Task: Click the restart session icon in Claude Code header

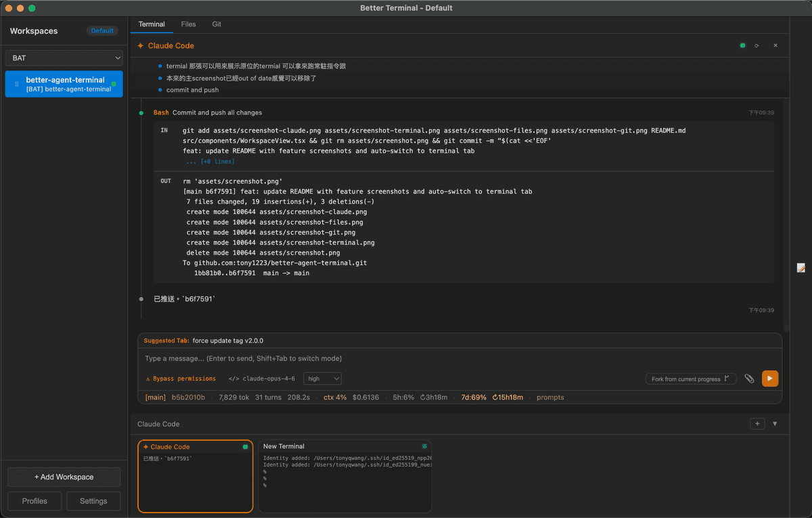Action: point(757,45)
